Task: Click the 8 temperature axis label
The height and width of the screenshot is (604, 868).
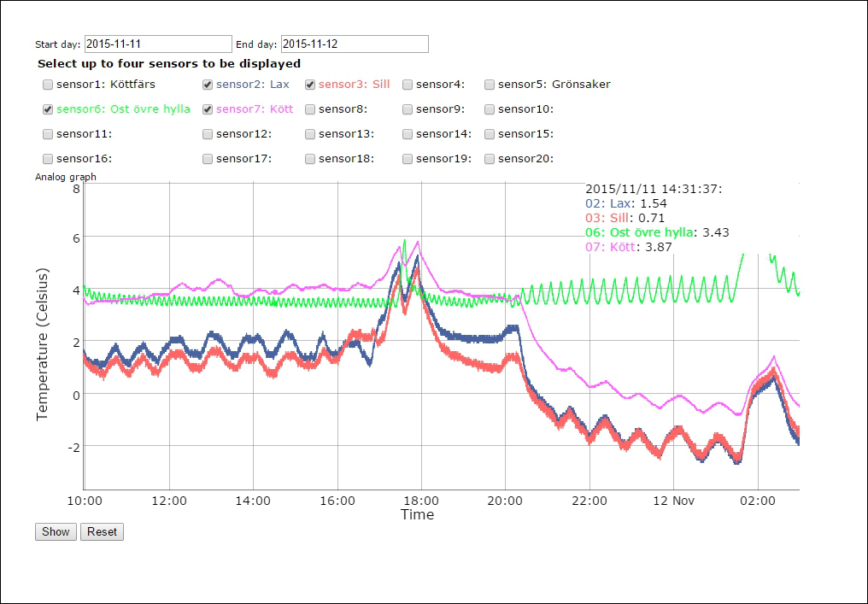Action: tap(76, 189)
